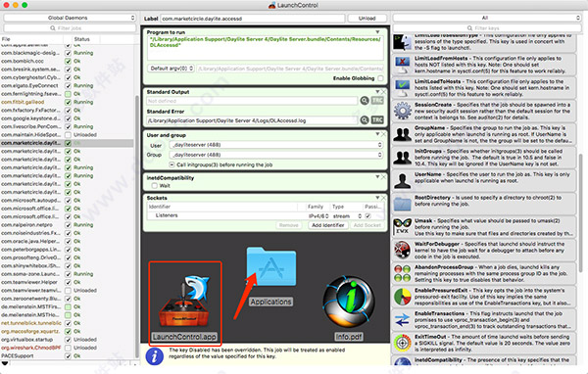Click the blue info icon at bottom
This screenshot has width=588, height=374.
154,355
